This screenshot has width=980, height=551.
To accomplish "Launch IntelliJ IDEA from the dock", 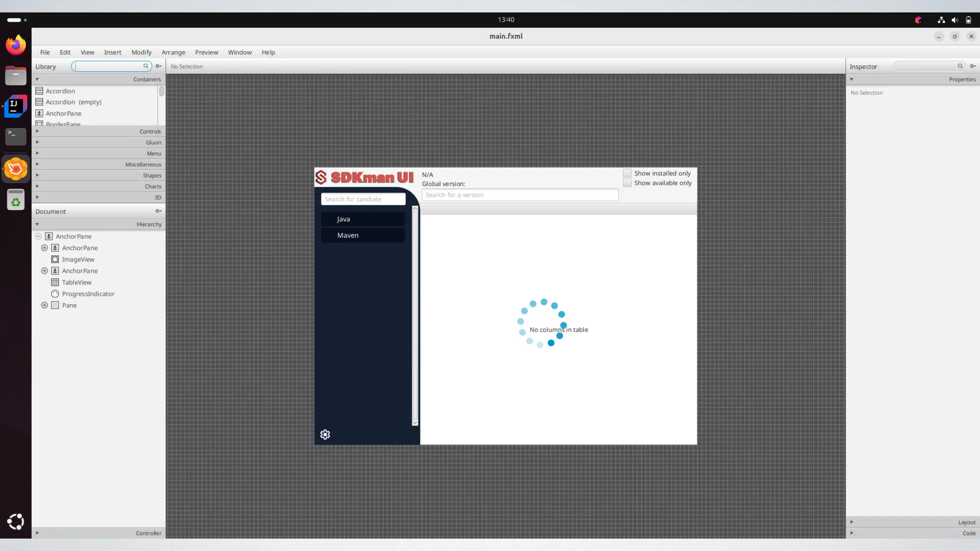I will [x=16, y=106].
